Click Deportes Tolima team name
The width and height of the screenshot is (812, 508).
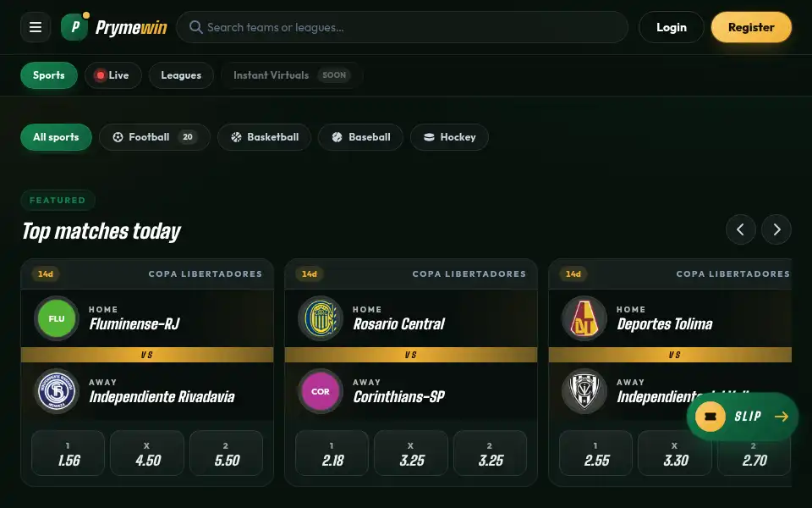[665, 324]
